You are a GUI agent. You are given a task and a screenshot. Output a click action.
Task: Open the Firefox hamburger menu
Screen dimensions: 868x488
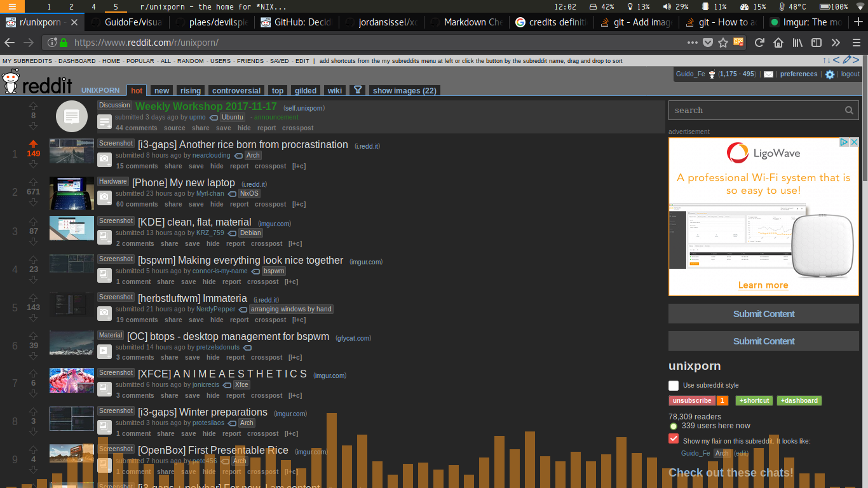click(x=856, y=43)
